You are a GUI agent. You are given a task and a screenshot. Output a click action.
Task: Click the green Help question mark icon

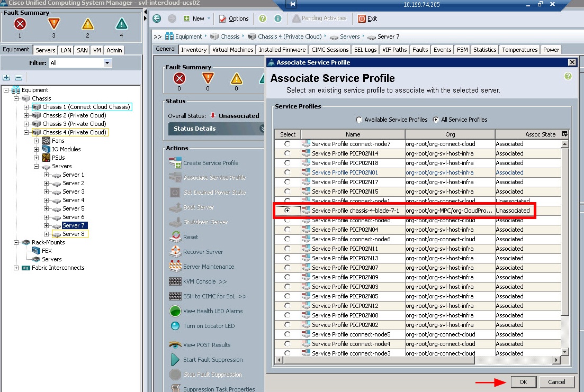263,18
